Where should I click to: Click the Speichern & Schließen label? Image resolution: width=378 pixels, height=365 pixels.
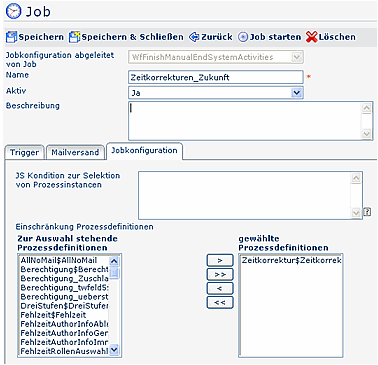132,37
